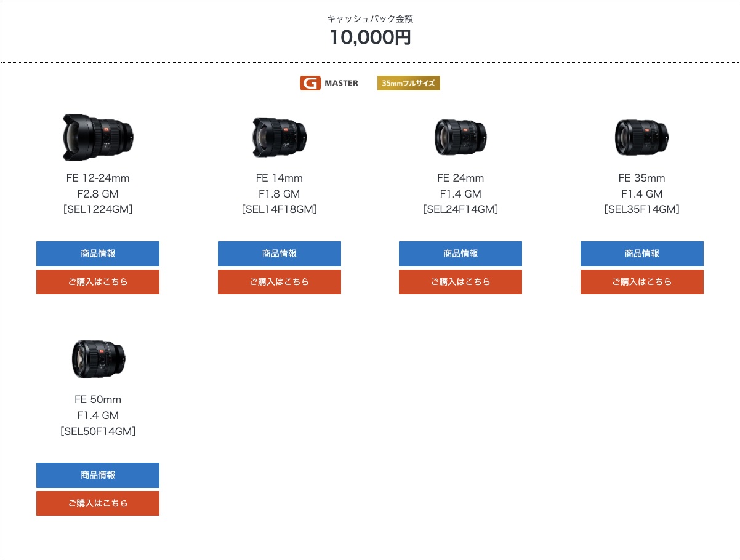Click the FE 14mm F1.8 GM lens image
The image size is (740, 560).
click(x=279, y=137)
